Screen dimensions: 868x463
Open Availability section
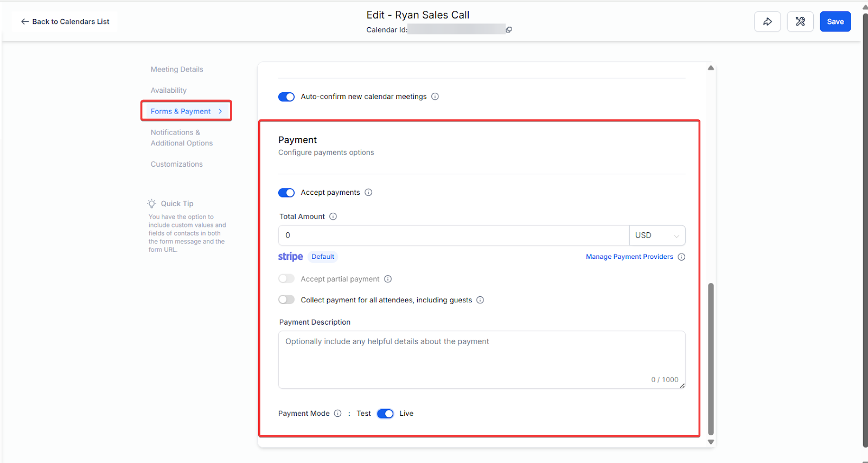pyautogui.click(x=169, y=90)
